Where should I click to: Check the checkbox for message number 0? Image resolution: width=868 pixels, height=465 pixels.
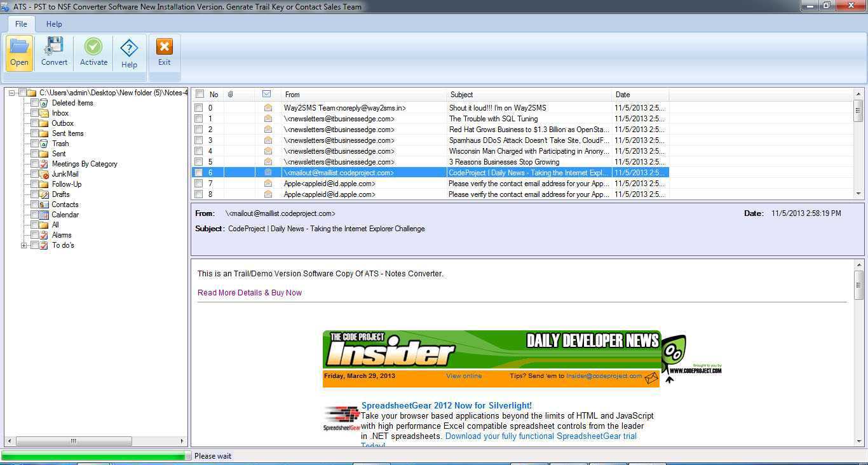pyautogui.click(x=200, y=107)
